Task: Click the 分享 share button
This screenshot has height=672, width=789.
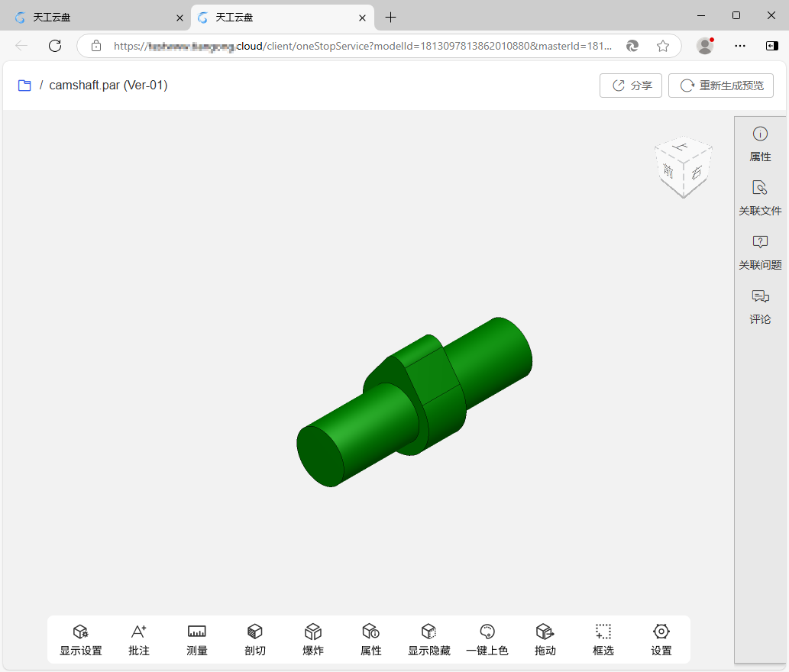Action: coord(630,86)
